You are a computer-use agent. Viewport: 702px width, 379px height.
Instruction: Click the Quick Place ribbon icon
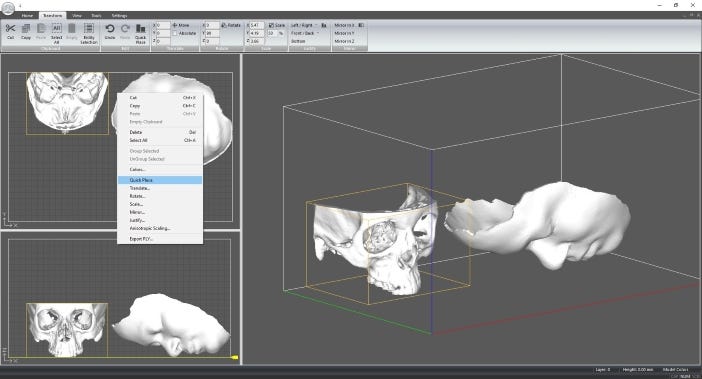(x=141, y=29)
